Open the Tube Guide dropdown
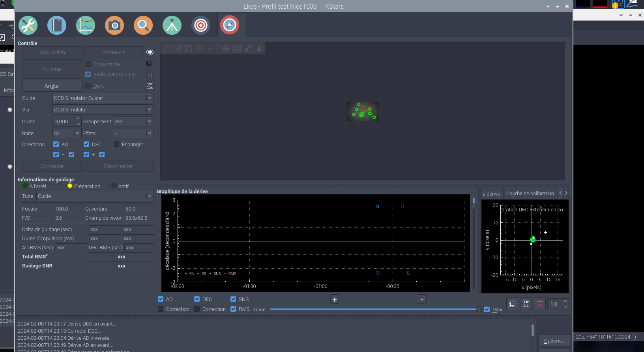The height and width of the screenshot is (352, 644). [x=95, y=196]
